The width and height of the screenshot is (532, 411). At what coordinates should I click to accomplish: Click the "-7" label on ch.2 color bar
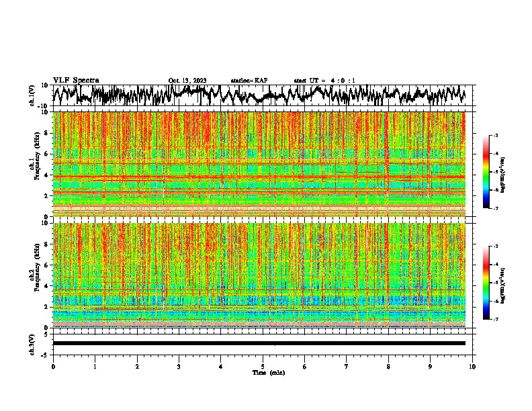496,320
